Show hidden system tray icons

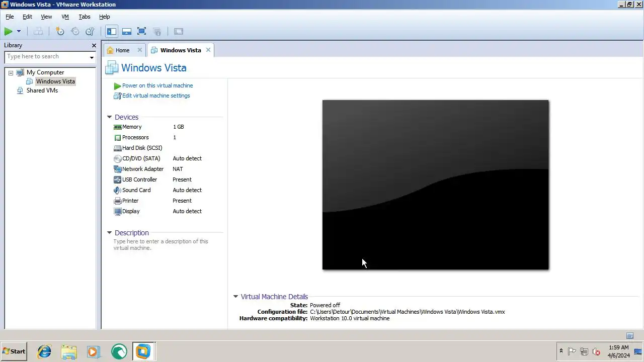click(561, 351)
